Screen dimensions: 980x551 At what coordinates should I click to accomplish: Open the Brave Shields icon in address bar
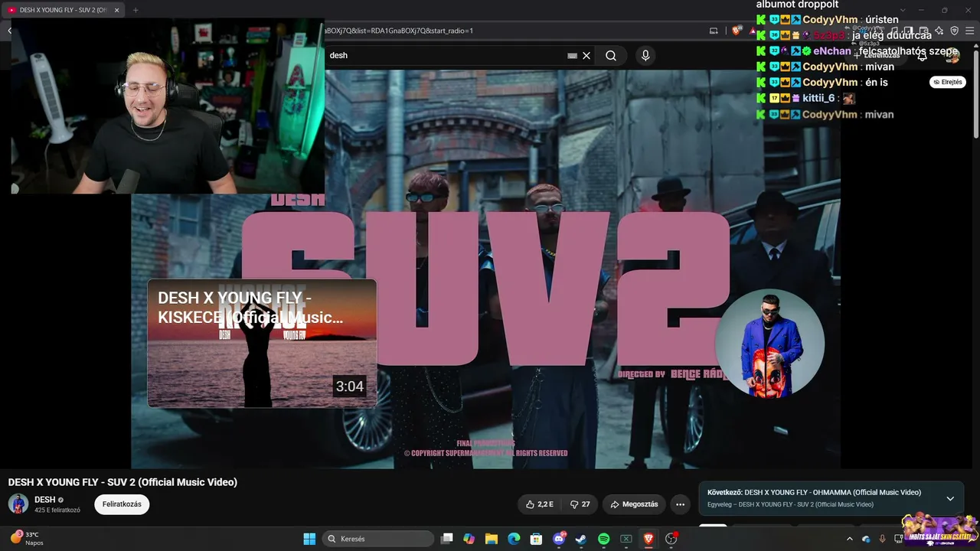(737, 31)
